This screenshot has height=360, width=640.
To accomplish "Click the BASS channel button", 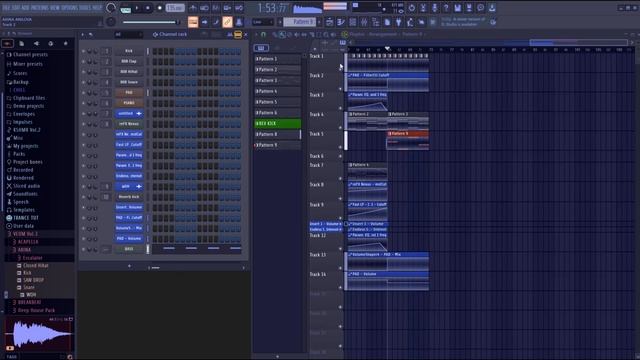I will tap(129, 249).
